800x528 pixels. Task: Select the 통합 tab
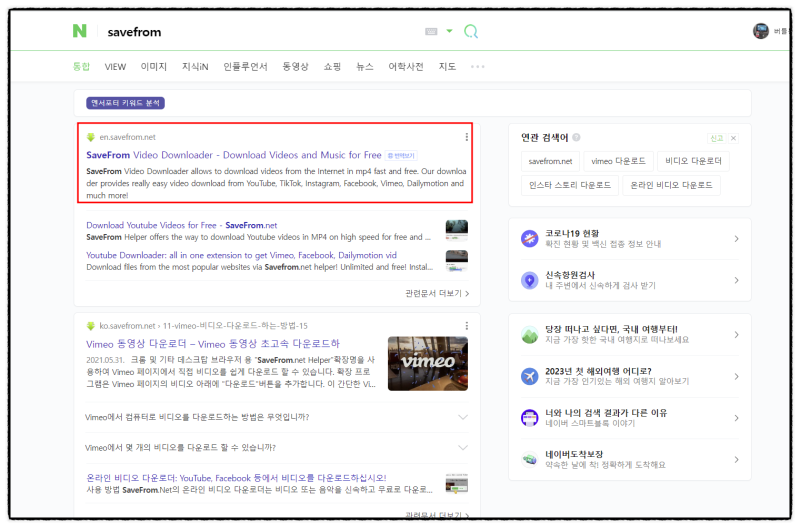(81, 66)
